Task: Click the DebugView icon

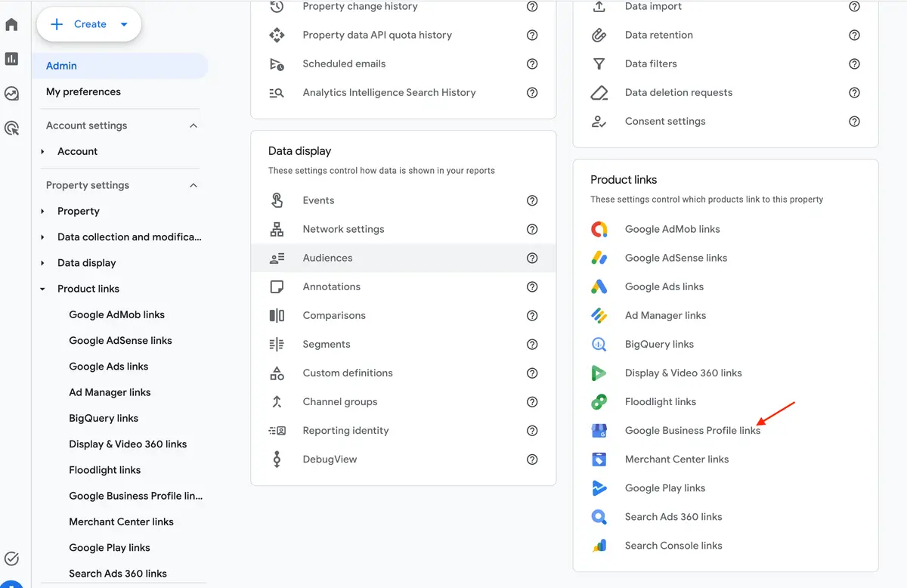Action: 277,459
